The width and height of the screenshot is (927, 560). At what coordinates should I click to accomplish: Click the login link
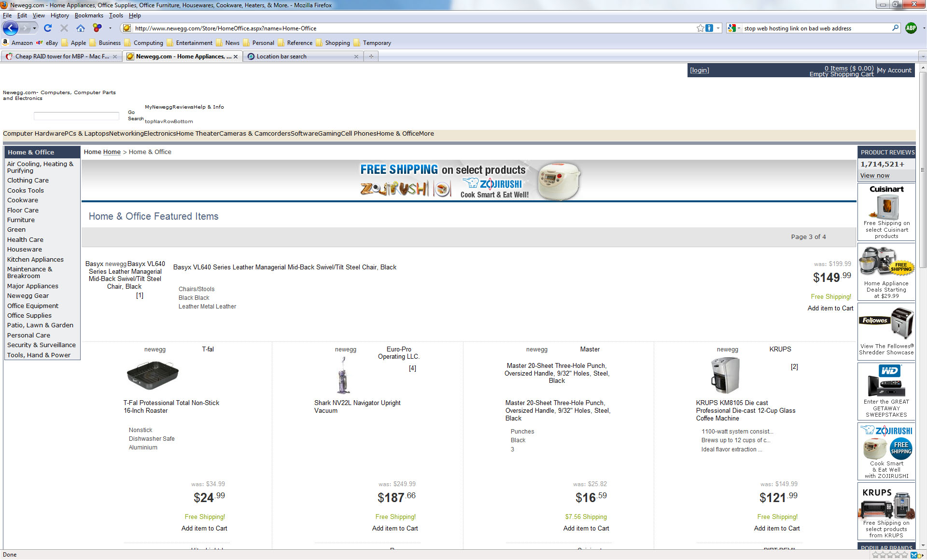700,70
